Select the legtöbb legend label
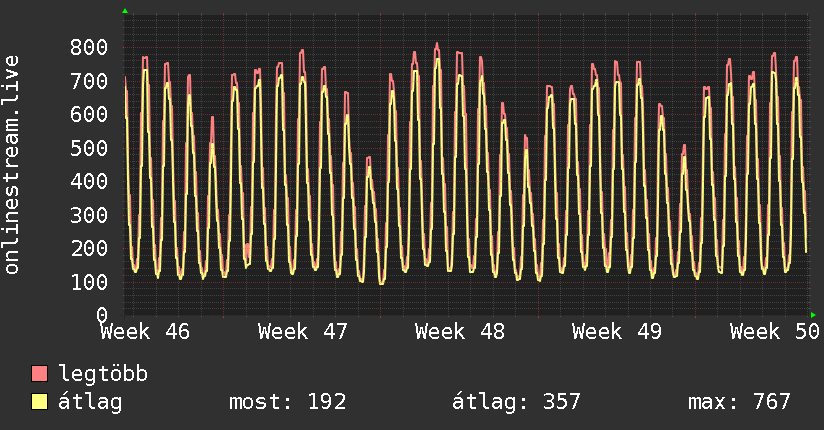This screenshot has width=824, height=430. click(103, 373)
